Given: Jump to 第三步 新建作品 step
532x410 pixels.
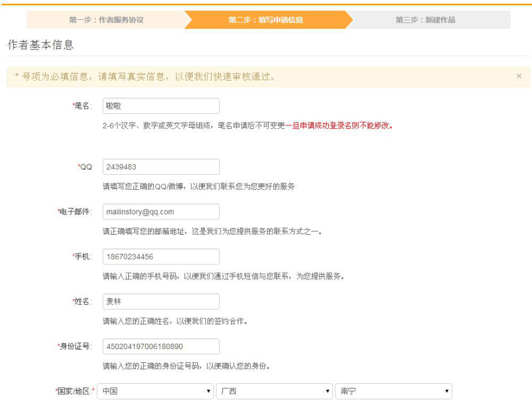Looking at the screenshot, I should coord(425,20).
